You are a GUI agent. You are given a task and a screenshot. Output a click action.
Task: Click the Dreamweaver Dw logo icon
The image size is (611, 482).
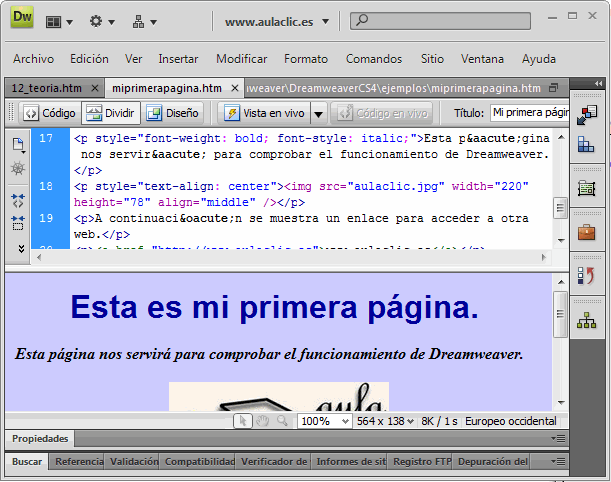22,17
